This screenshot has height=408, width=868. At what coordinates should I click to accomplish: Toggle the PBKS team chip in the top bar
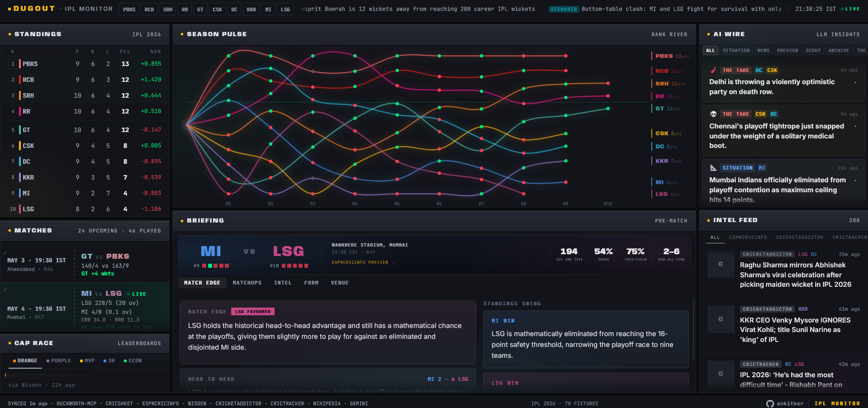pos(129,9)
